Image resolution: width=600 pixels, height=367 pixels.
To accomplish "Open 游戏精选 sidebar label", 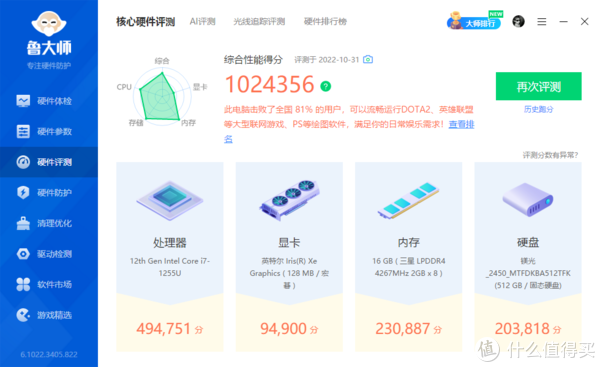I will [x=54, y=315].
